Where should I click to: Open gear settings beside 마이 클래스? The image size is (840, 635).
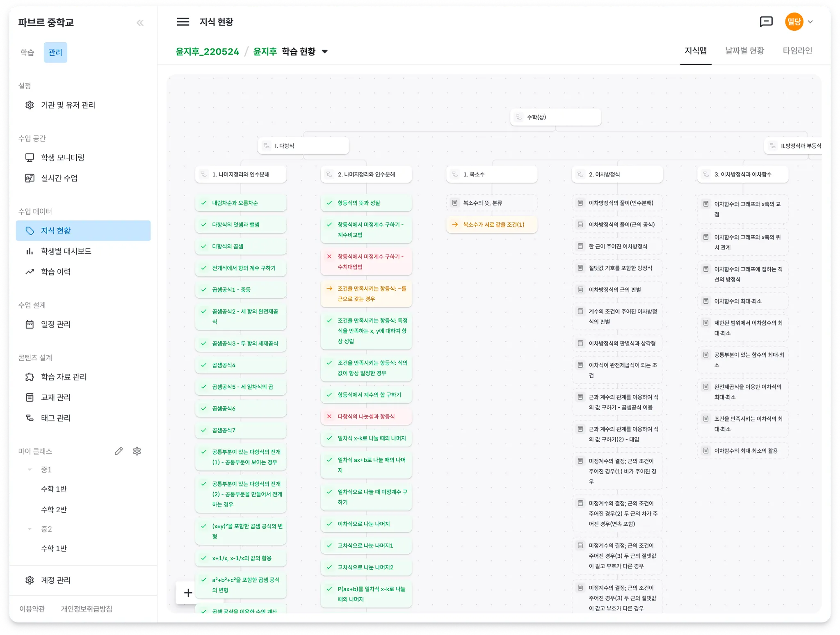point(137,451)
